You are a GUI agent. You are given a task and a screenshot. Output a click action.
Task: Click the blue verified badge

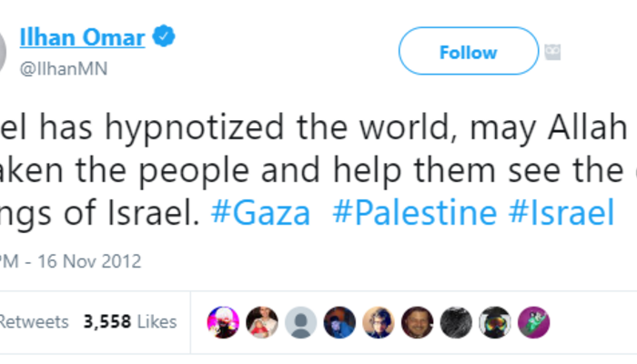point(164,37)
